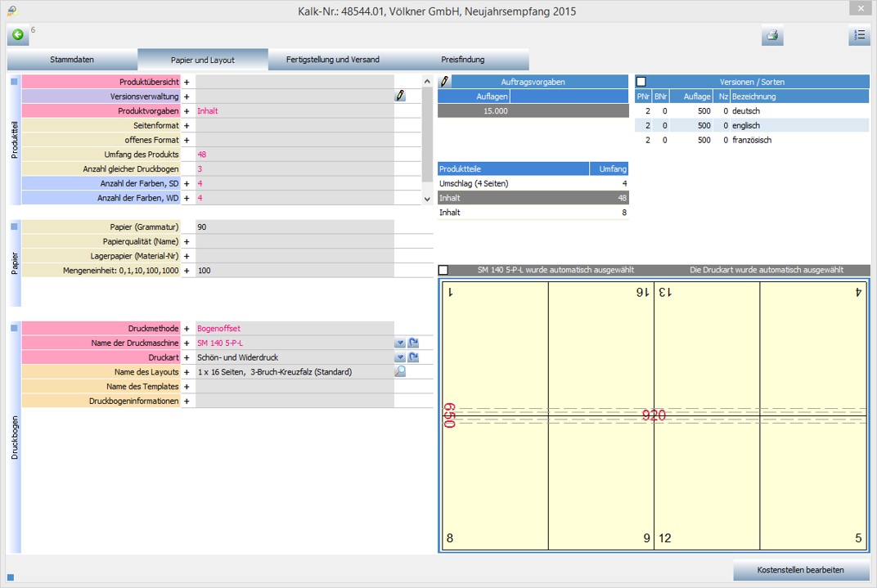
Task: Toggle the blue square of the Produktteil section
Action: [x=14, y=82]
